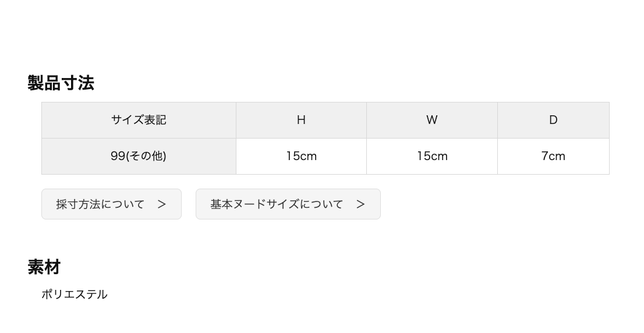Click the 採寸方法について label text

100,204
